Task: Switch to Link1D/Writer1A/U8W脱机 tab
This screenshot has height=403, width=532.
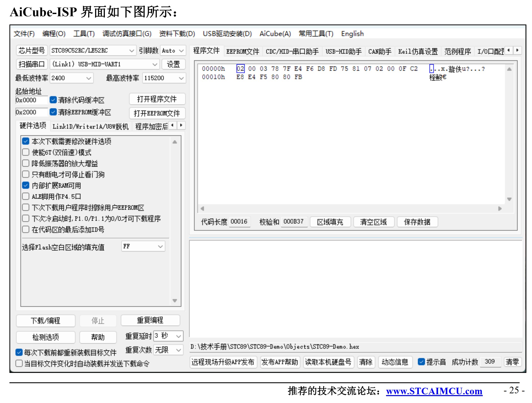Action: (x=91, y=127)
